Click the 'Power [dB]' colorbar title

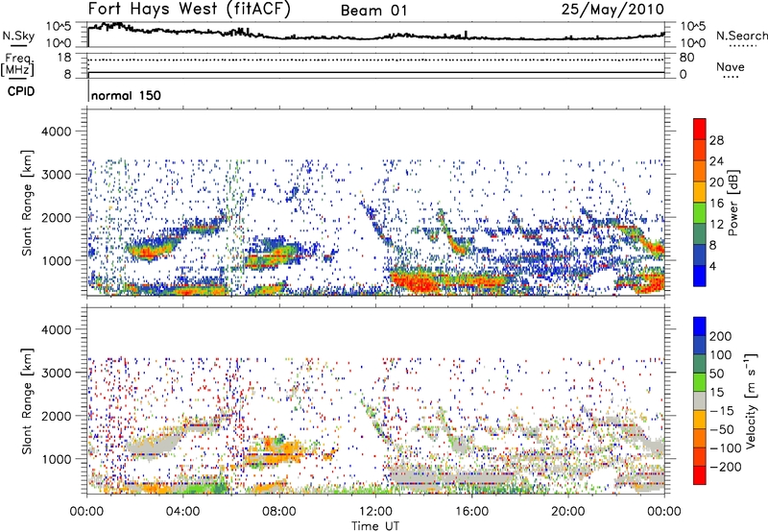click(733, 203)
